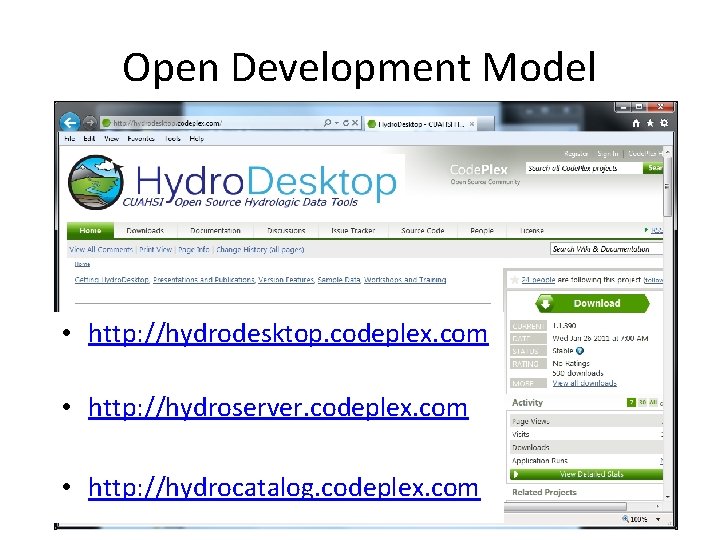Switch to the License tab
Viewport: 720px width, 540px height.
tap(532, 231)
